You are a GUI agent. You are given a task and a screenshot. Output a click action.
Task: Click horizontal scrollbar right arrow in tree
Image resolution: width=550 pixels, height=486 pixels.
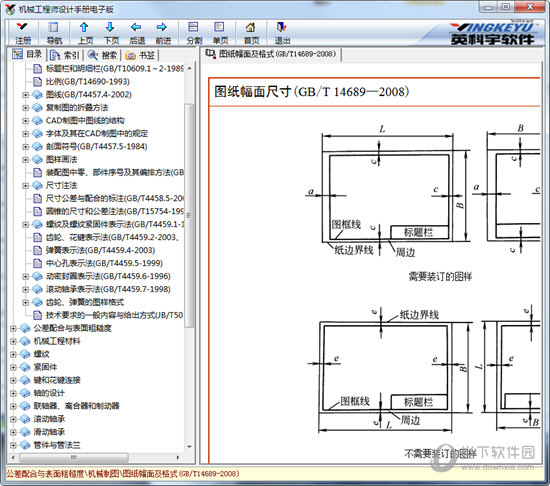(x=178, y=457)
